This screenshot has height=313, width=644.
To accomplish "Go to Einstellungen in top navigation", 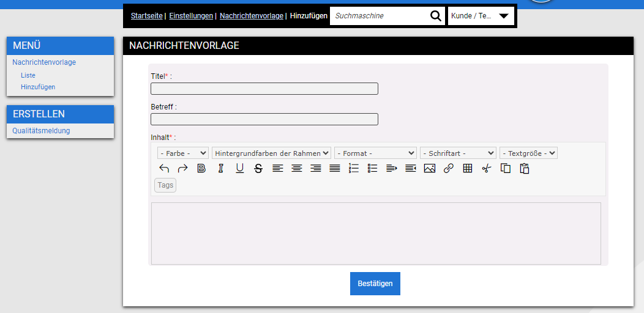I will 191,16.
